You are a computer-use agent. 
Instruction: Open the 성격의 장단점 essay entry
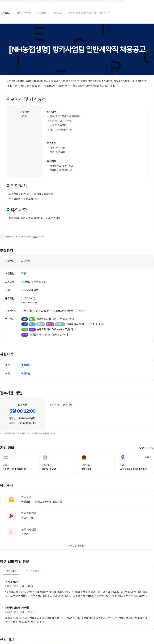[77, 589]
